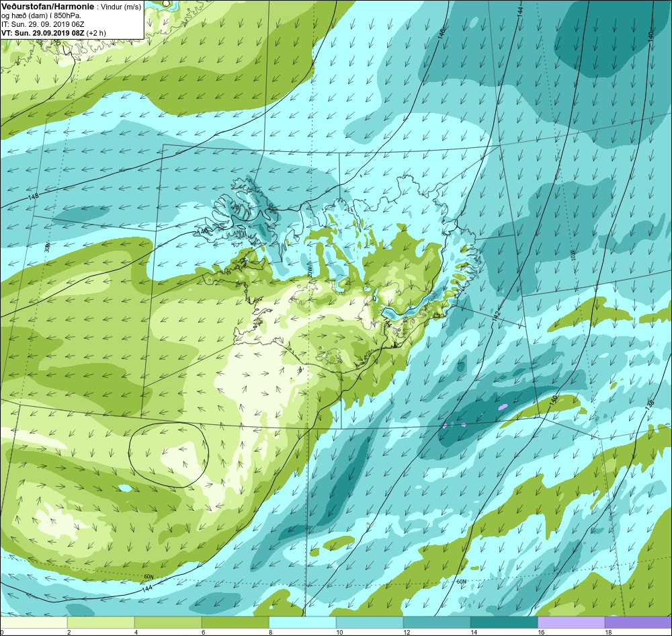Click the 8–10 m/s pale cyan legend swatch

[x=302, y=623]
